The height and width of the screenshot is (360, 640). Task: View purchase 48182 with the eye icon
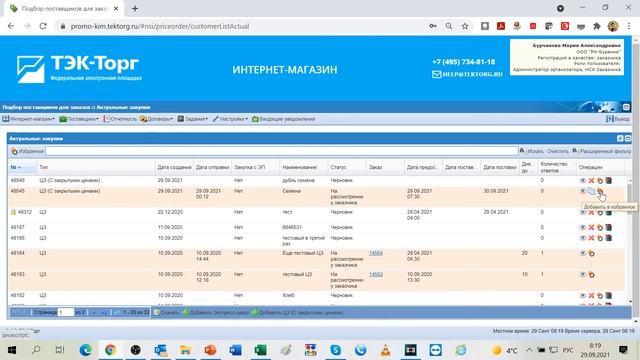[582, 296]
